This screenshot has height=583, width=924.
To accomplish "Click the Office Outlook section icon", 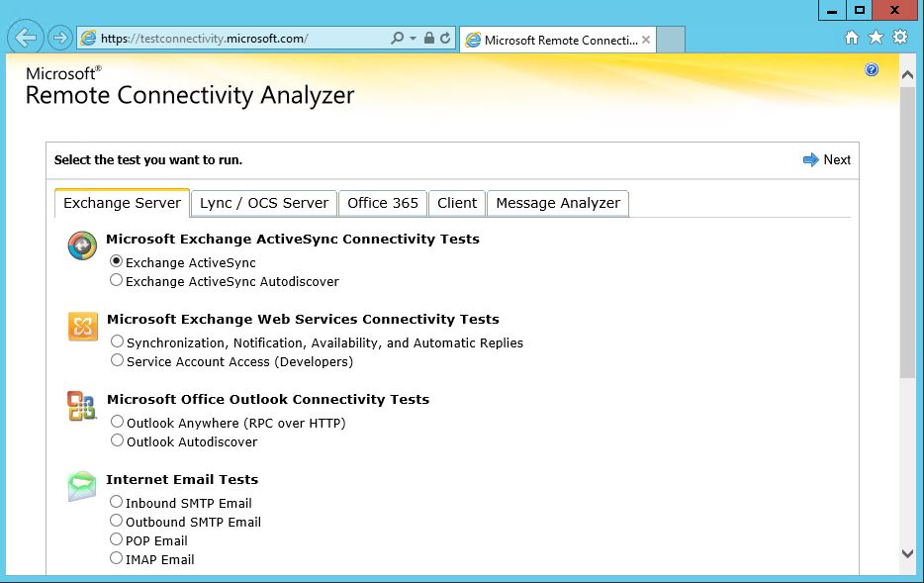I will pos(81,406).
